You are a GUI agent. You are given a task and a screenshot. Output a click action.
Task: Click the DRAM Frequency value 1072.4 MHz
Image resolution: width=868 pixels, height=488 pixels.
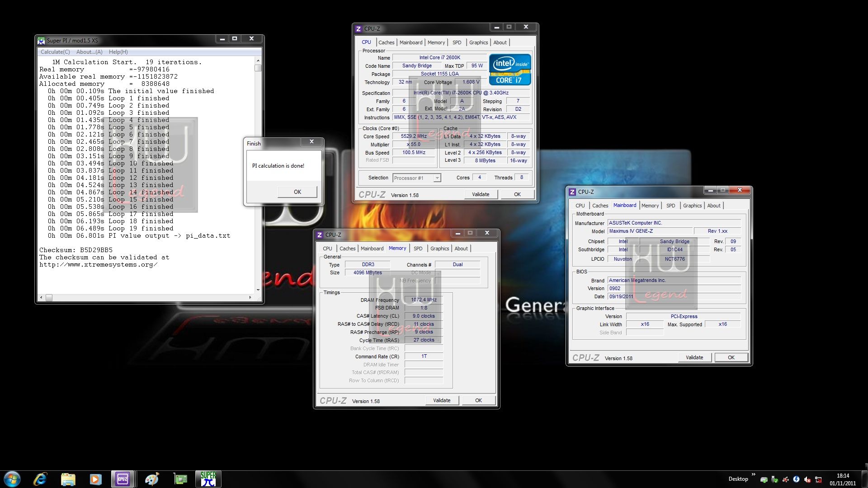pos(424,300)
